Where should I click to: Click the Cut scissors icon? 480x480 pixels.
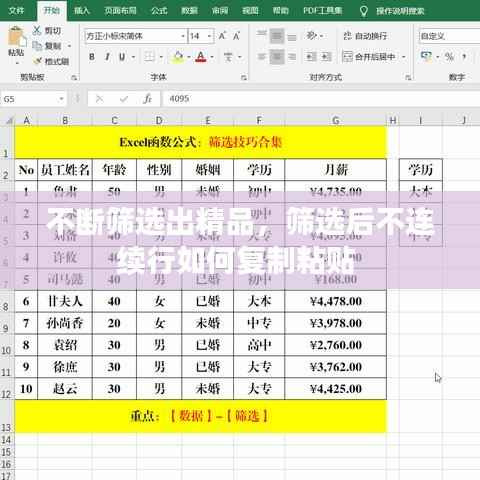[37, 30]
